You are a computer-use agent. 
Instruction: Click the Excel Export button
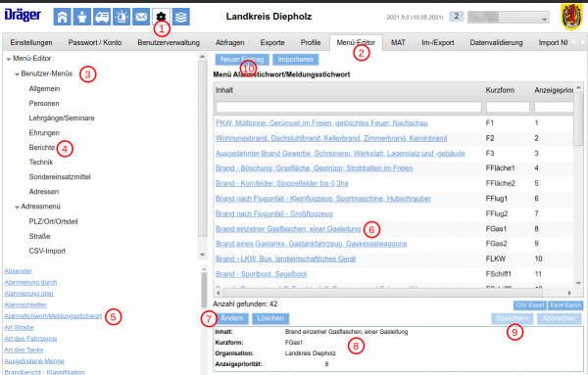(565, 305)
